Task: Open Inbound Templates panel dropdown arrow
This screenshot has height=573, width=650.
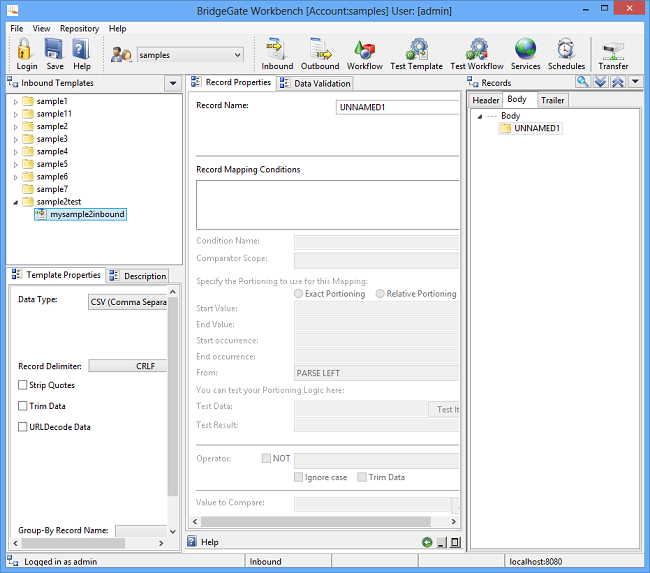Action: pos(173,83)
